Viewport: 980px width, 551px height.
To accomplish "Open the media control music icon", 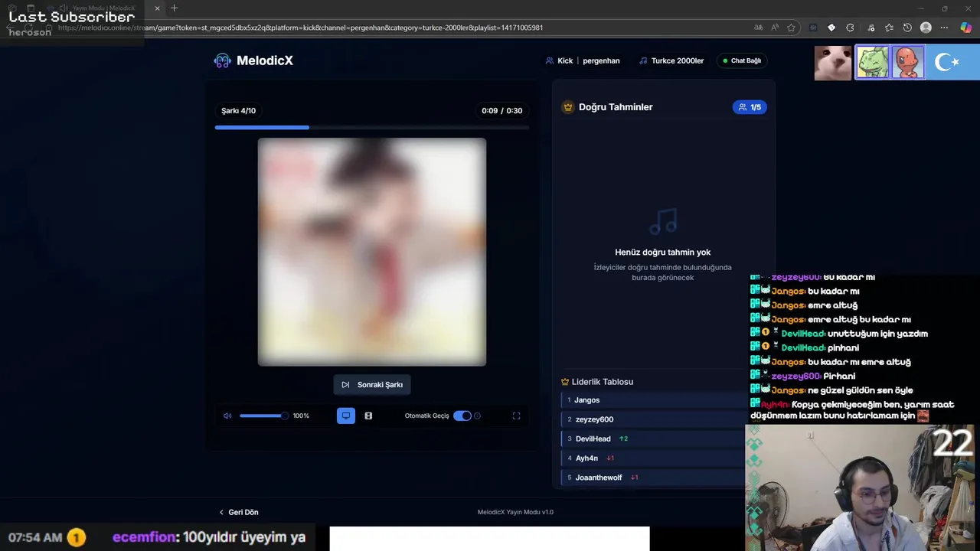I will pos(870,28).
